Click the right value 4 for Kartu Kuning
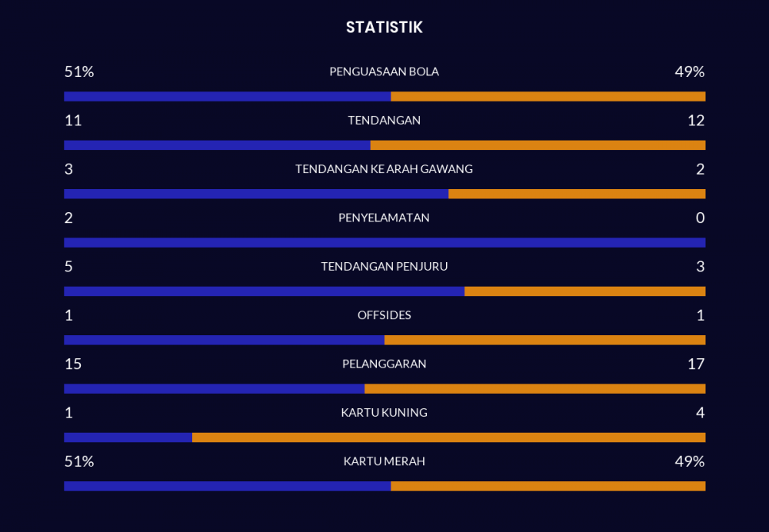The image size is (769, 532). [x=700, y=413]
